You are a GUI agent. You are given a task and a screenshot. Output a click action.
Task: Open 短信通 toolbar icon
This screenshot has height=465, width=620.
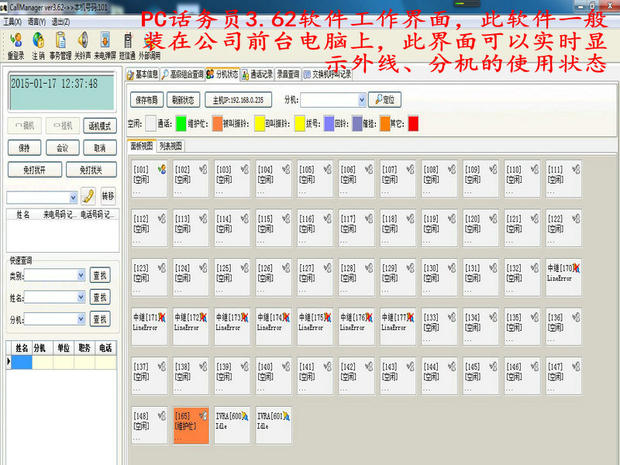(127, 45)
